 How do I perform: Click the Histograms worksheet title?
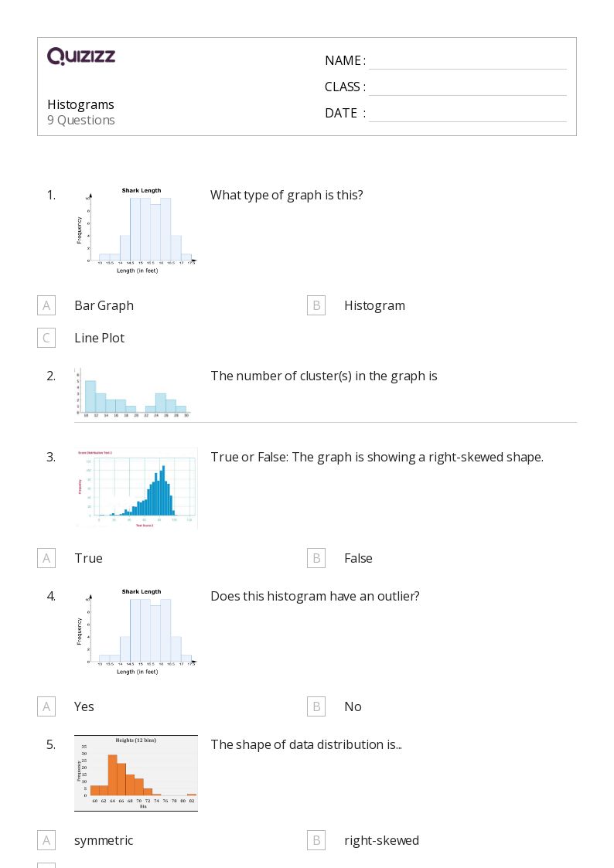[x=80, y=104]
